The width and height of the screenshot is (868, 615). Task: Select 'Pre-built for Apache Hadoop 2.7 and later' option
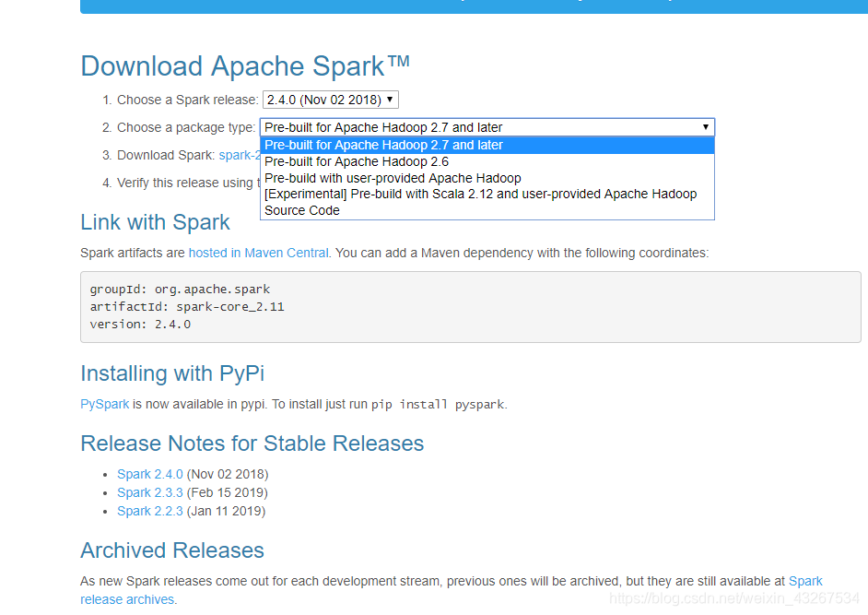487,145
